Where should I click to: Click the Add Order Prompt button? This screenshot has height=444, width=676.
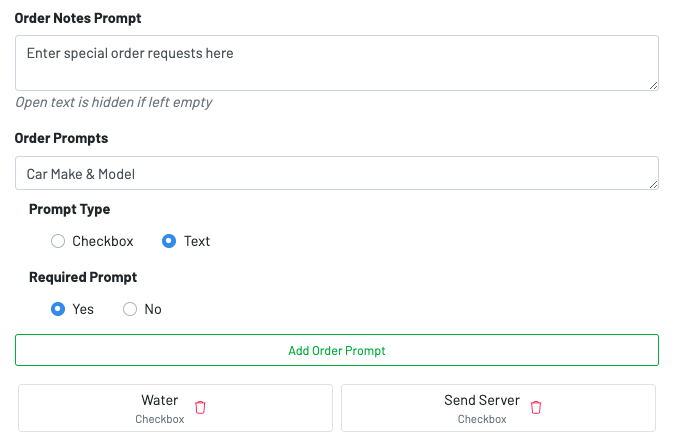click(336, 350)
